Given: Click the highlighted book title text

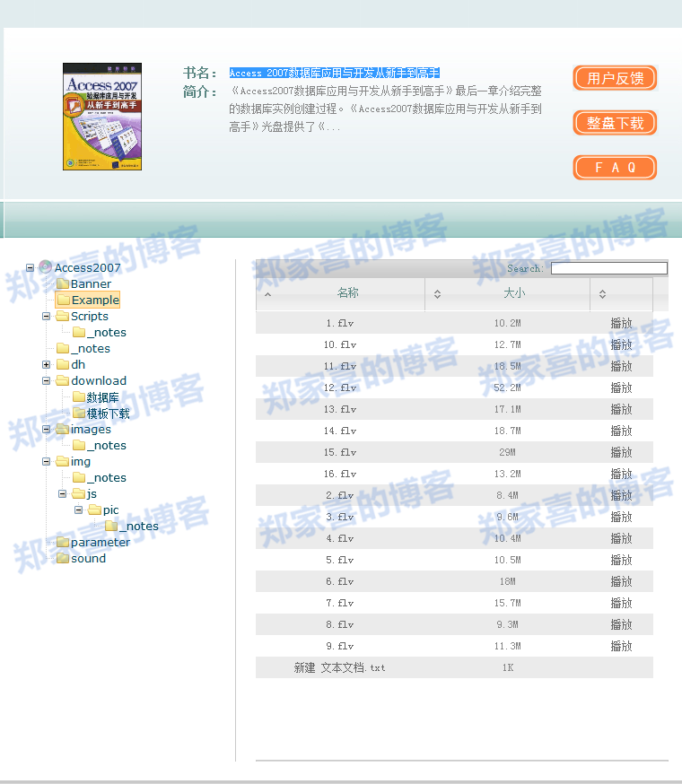Looking at the screenshot, I should [334, 73].
